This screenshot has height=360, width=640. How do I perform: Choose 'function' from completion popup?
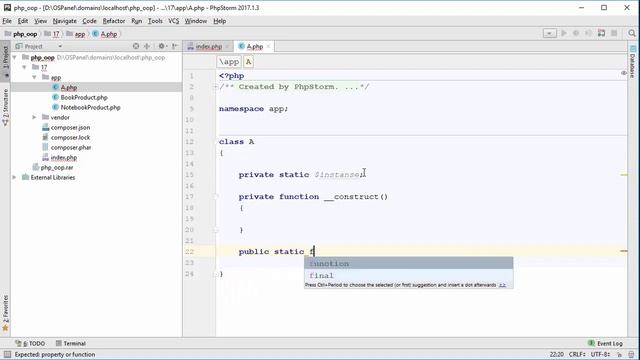[409, 264]
